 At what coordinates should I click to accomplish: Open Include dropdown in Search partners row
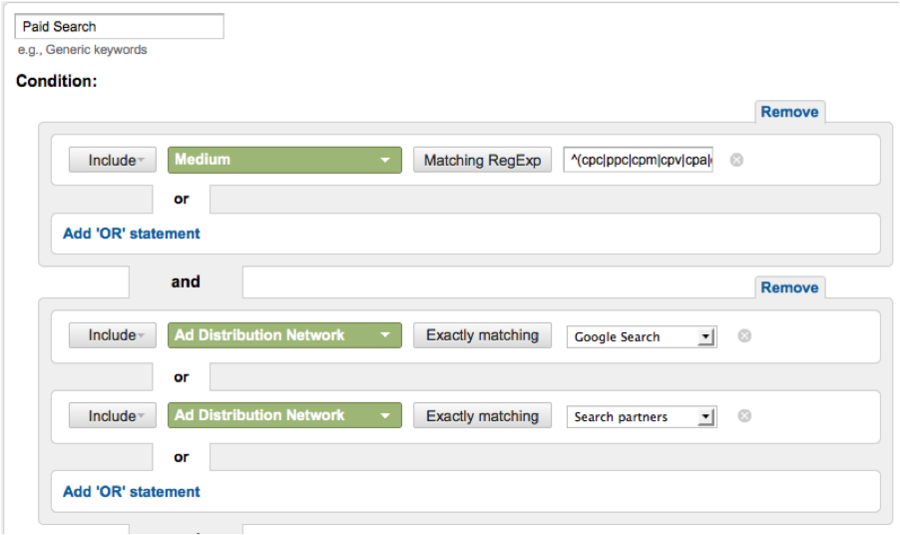point(113,416)
